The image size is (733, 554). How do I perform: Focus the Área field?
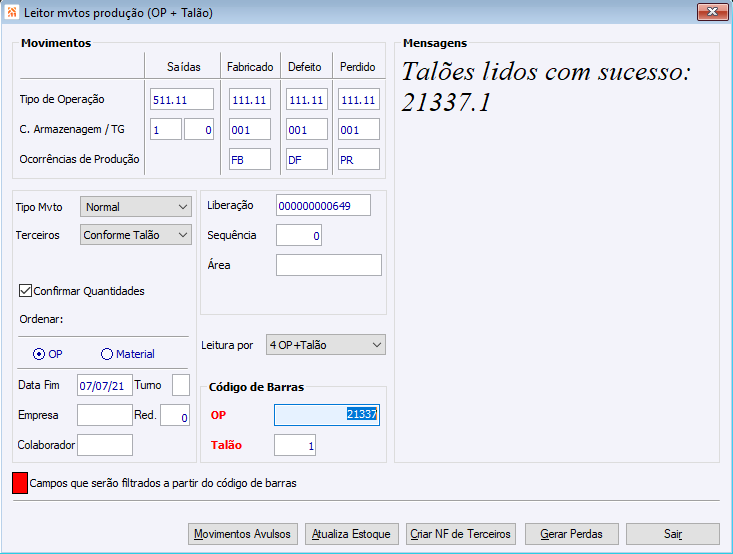[329, 265]
